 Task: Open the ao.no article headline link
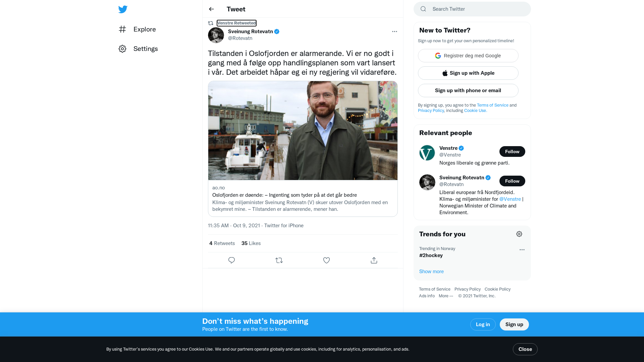point(284,195)
